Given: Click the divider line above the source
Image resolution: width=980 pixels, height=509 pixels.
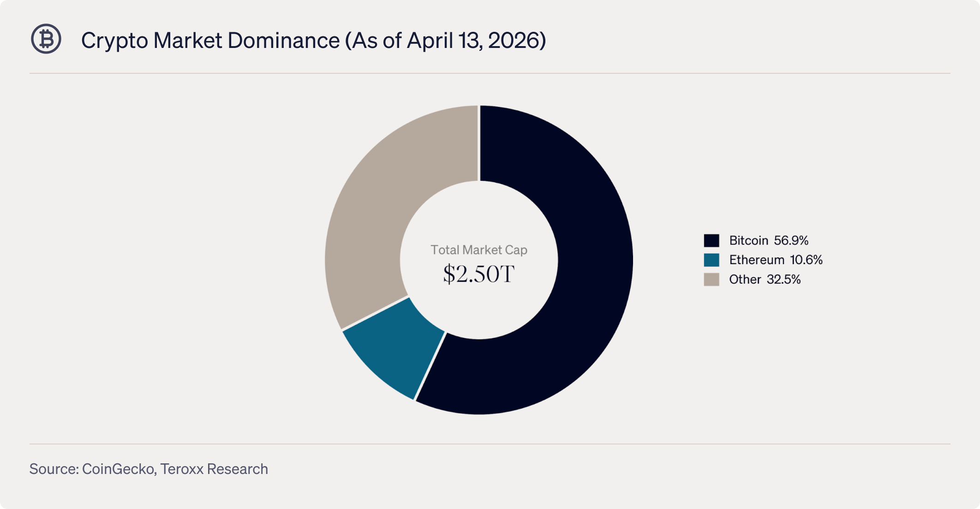Looking at the screenshot, I should tap(489, 444).
